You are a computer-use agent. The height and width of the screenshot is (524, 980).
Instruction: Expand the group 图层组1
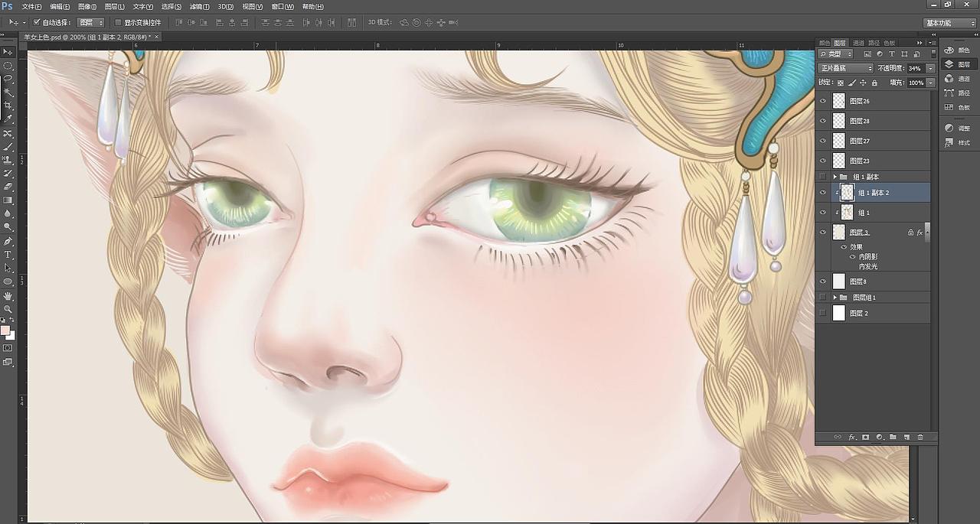[x=835, y=297]
